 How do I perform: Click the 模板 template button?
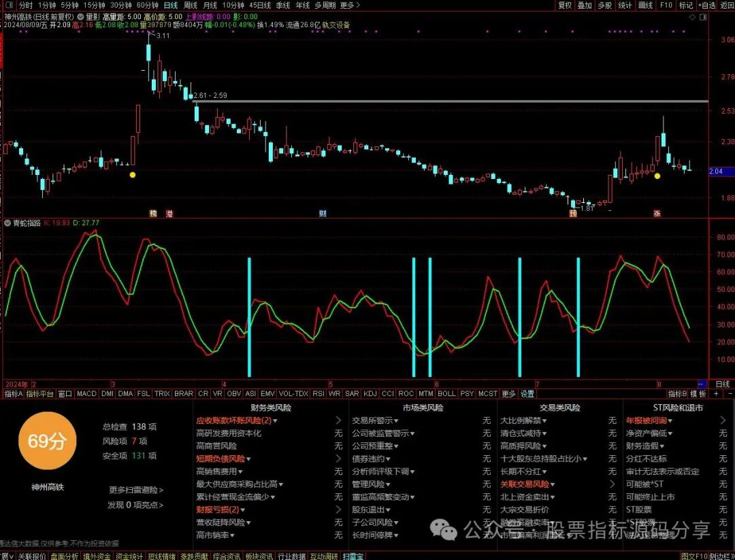(698, 394)
